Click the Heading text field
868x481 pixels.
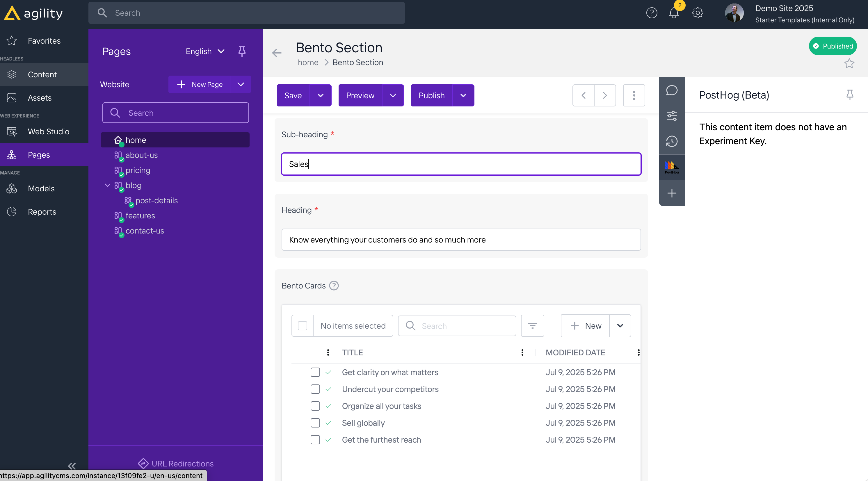[461, 240]
